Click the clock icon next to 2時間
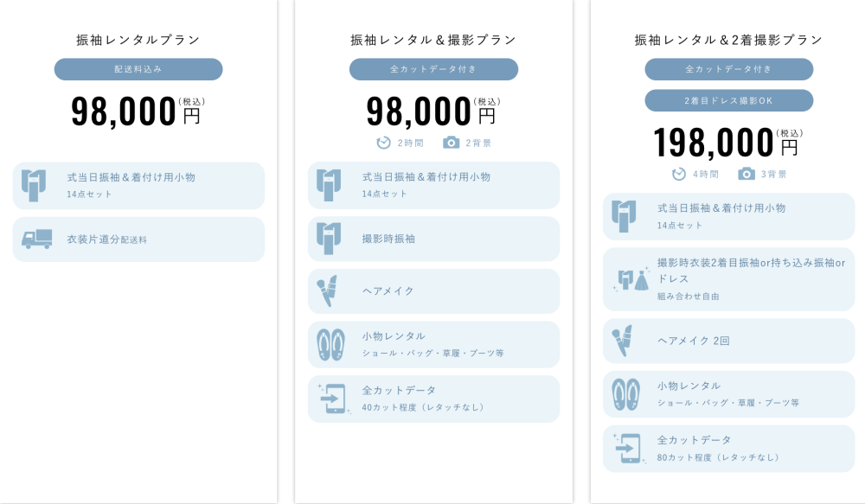The height and width of the screenshot is (504, 865). (x=383, y=143)
